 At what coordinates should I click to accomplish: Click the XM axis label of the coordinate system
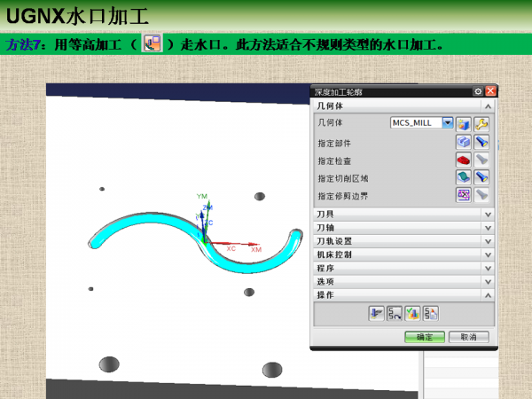coord(256,250)
